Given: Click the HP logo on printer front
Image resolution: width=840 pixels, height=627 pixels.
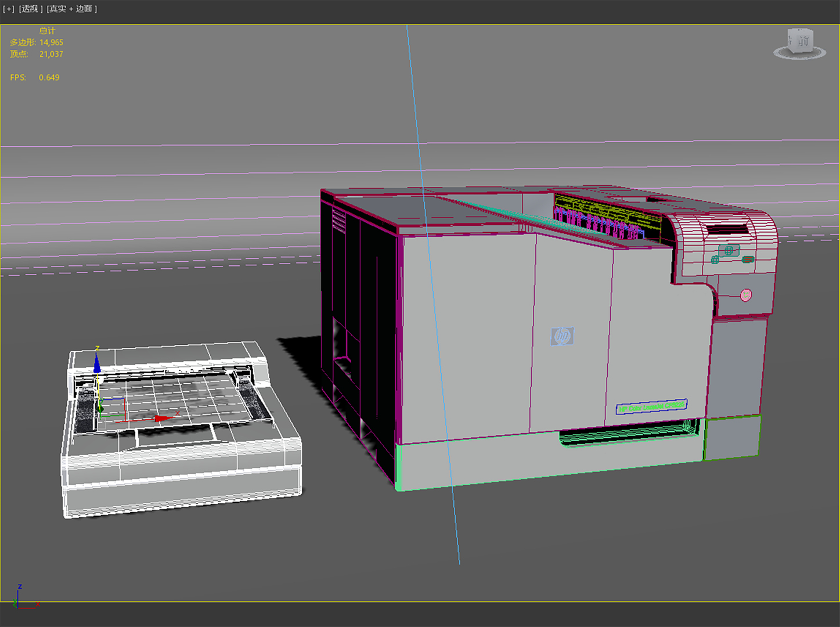Looking at the screenshot, I should coord(562,336).
